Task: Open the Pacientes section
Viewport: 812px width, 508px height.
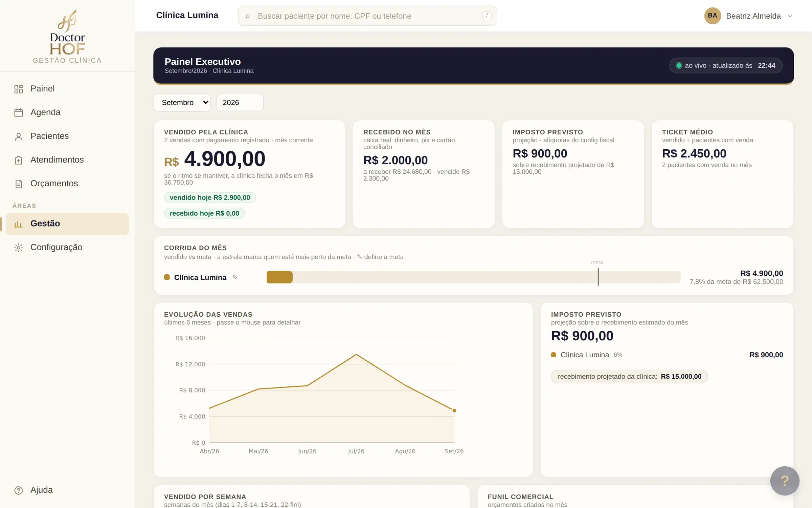Action: pos(67,136)
